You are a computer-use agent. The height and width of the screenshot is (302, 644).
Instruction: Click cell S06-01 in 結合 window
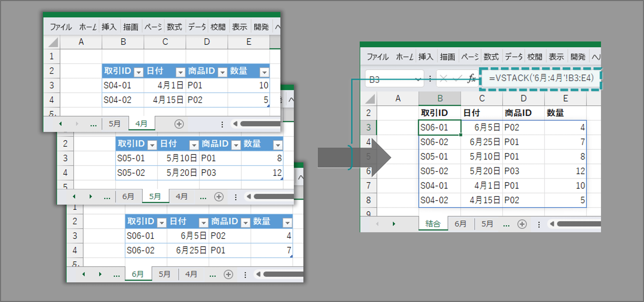point(440,127)
